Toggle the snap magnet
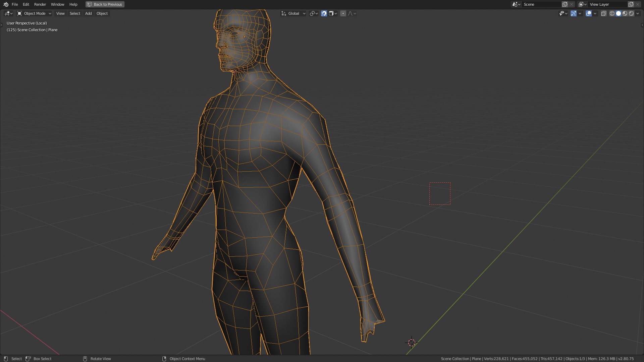Viewport: 644px width, 362px height. pos(324,13)
